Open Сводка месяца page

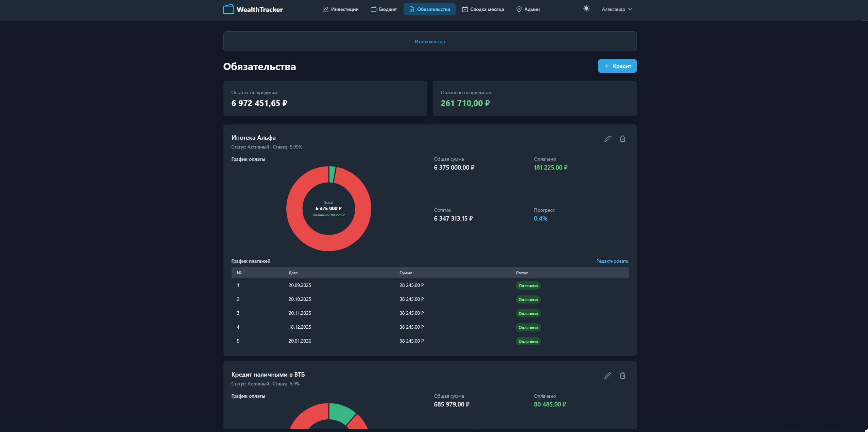tap(483, 9)
